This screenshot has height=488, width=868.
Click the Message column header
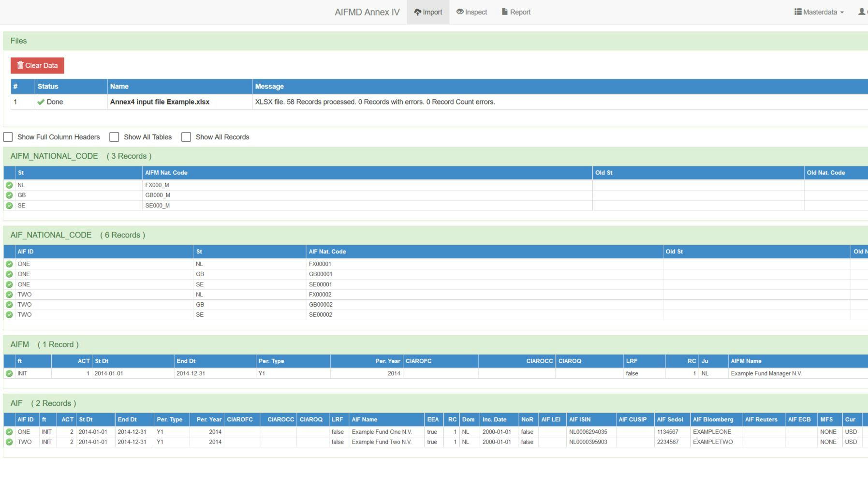coord(269,86)
